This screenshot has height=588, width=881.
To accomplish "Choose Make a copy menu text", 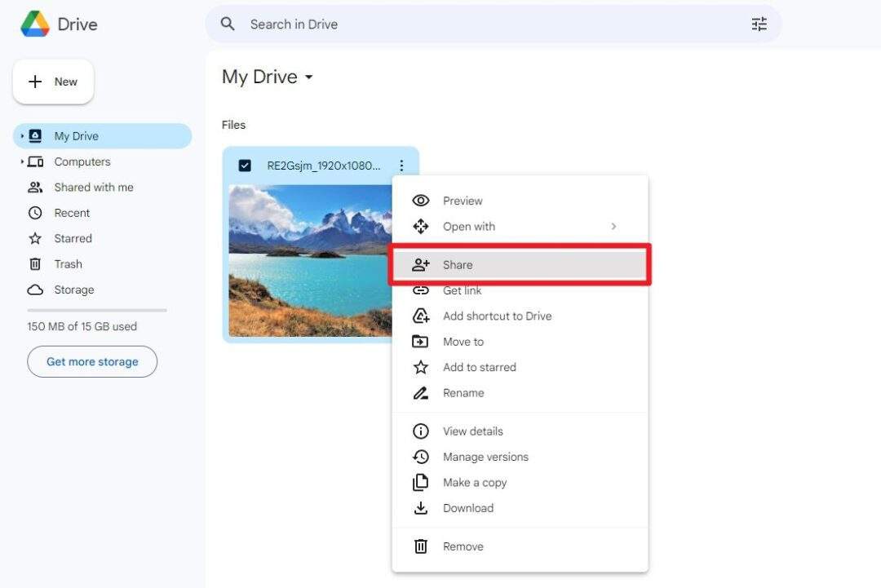I will [475, 483].
